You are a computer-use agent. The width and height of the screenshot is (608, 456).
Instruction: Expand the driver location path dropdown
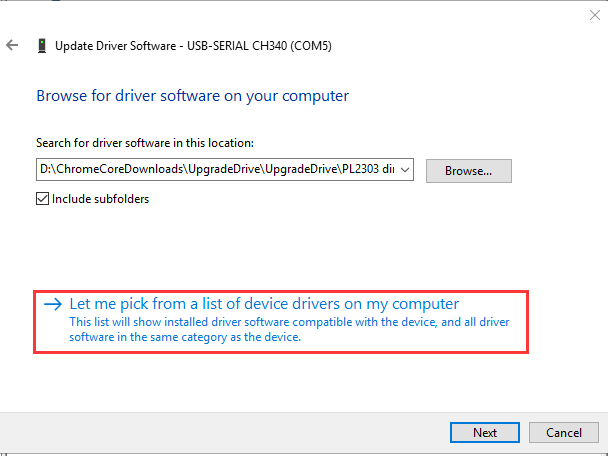(x=404, y=170)
